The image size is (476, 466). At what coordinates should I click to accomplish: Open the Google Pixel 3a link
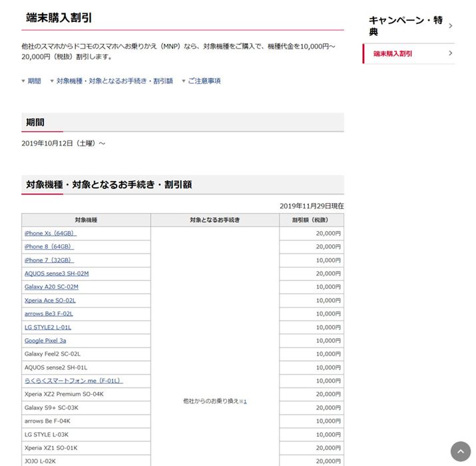click(x=45, y=341)
